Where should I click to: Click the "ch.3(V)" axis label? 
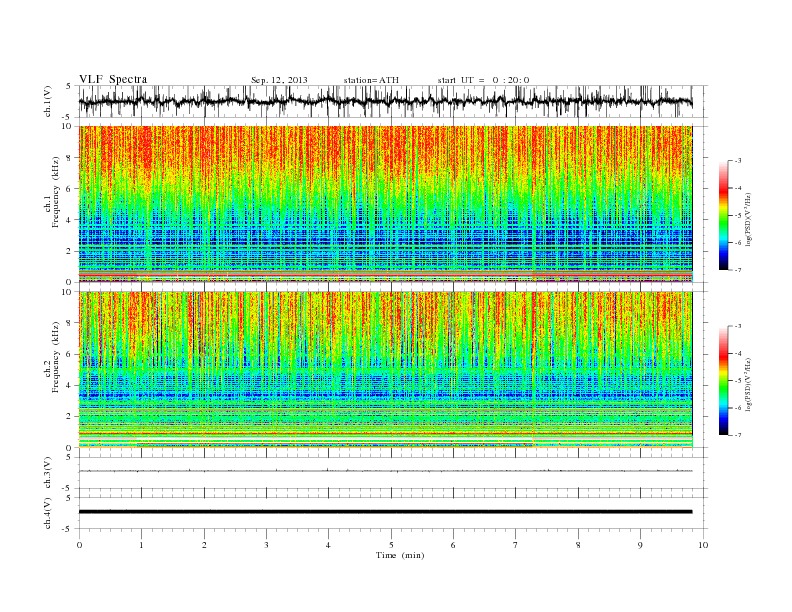pos(48,473)
